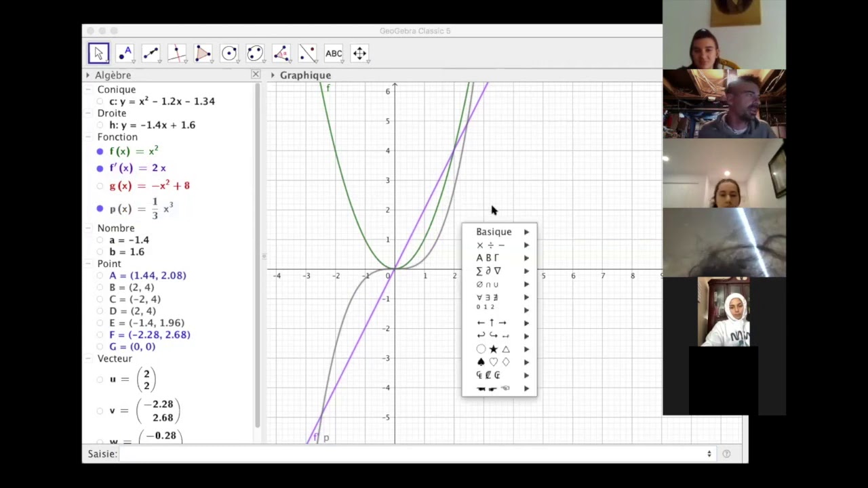Screen dimensions: 868x488
Task: Select the Ellipse conic tool
Action: [255, 54]
